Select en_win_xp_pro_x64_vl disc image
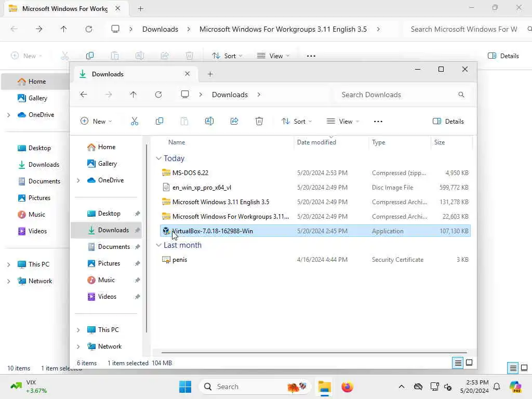The image size is (532, 399). (x=315, y=187)
